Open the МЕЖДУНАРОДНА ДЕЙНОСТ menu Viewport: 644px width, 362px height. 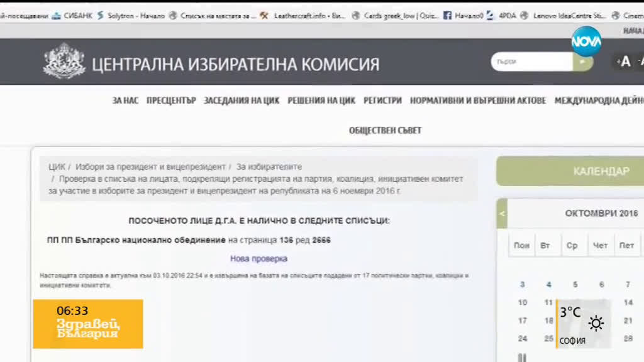click(x=599, y=101)
